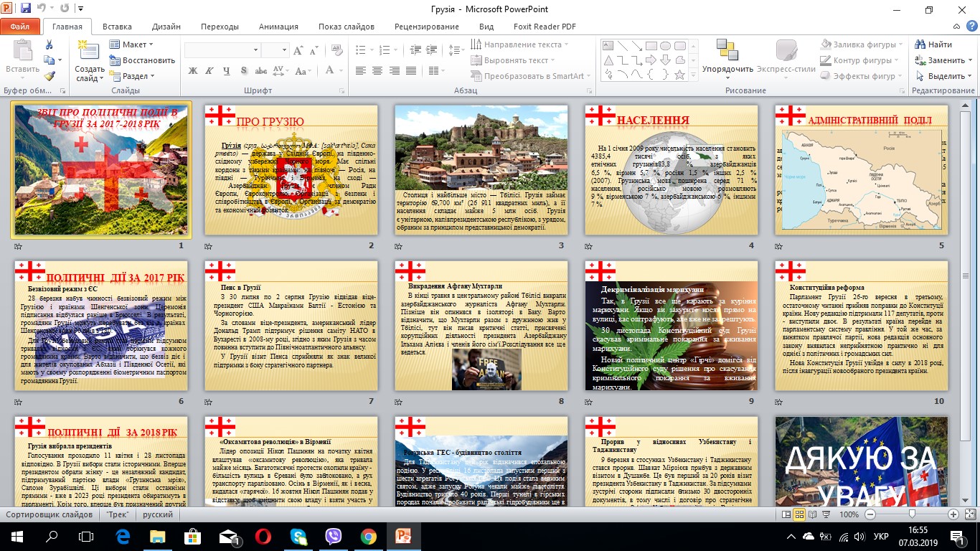Click zoom slider handle in status bar
The width and height of the screenshot is (980, 551).
coord(912,514)
